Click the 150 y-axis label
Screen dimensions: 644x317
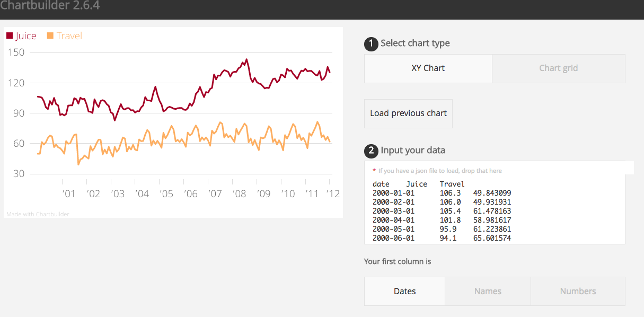[17, 52]
